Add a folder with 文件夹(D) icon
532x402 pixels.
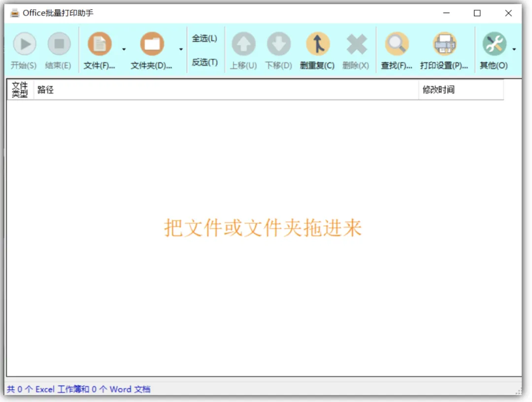pos(152,44)
